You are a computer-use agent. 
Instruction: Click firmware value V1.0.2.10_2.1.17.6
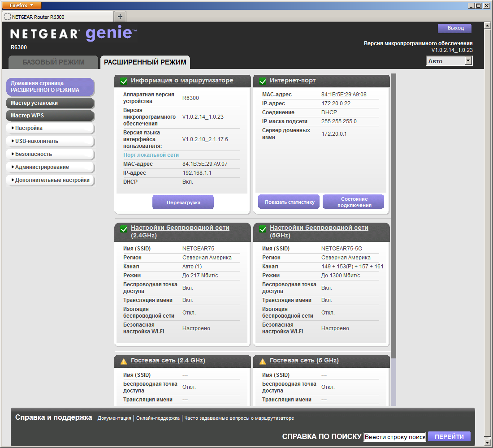click(x=205, y=139)
